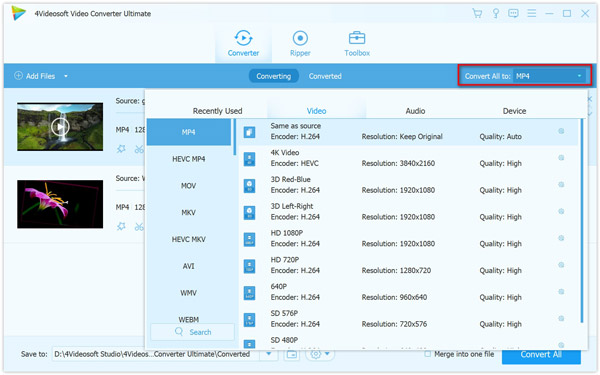Select the HD 1080P profile icon
Screen dimensions: 600x375
(249, 240)
